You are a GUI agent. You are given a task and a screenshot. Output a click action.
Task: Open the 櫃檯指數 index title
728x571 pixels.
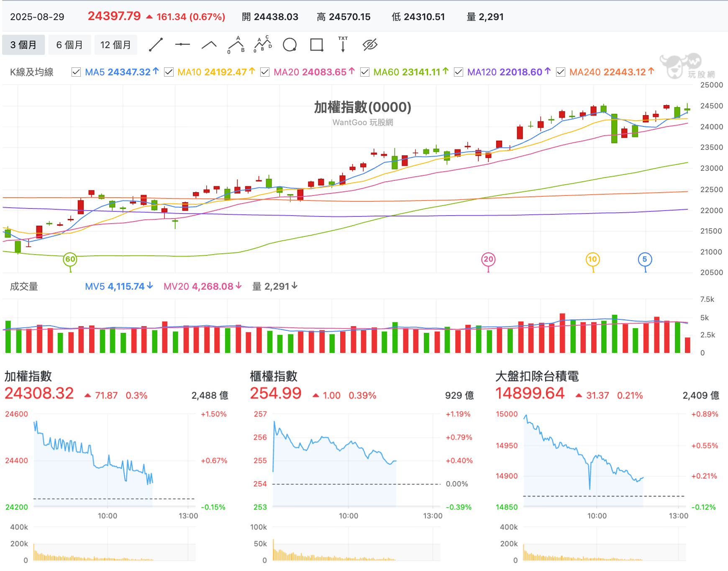click(274, 376)
